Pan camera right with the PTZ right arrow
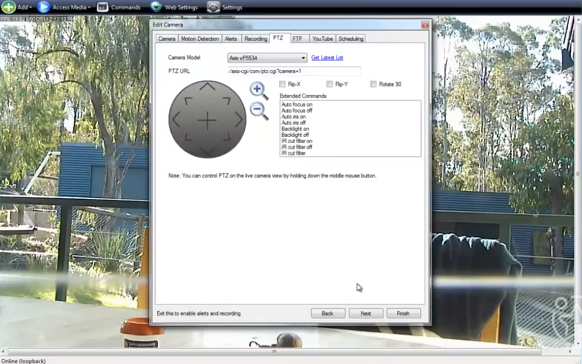 [x=239, y=119]
